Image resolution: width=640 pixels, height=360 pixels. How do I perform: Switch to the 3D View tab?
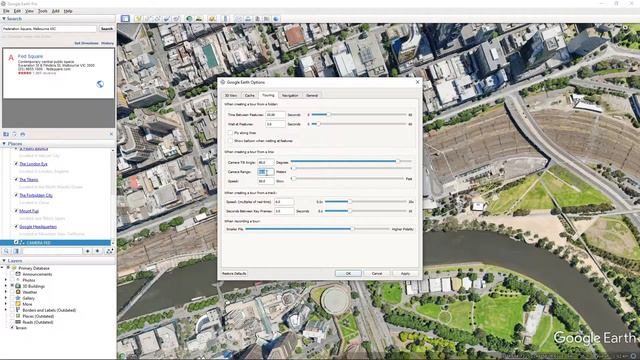point(231,96)
